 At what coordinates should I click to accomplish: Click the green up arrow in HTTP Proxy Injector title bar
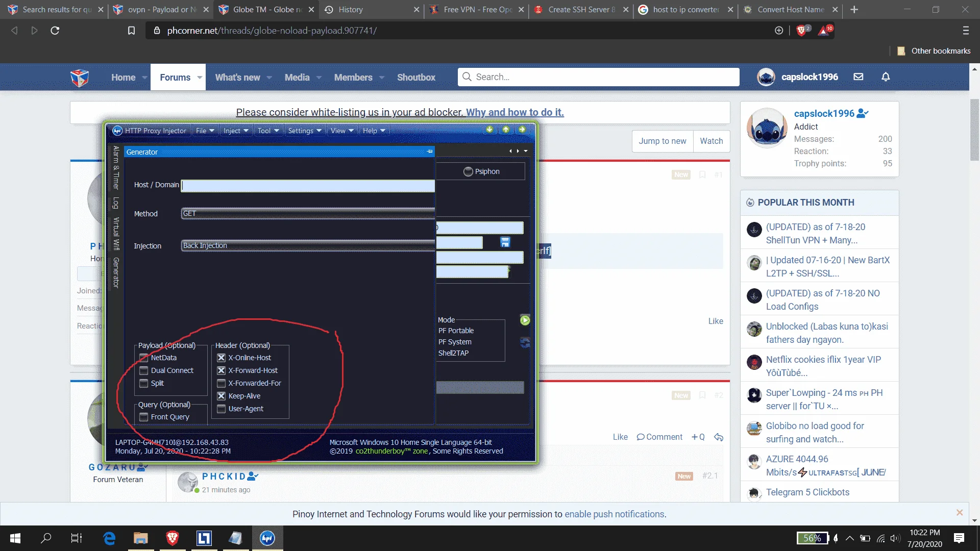(x=506, y=130)
